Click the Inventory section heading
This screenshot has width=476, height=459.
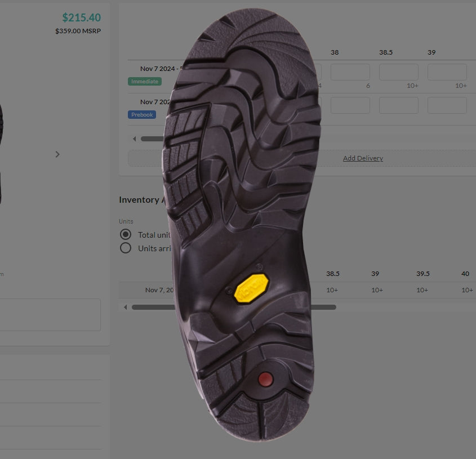coord(142,200)
